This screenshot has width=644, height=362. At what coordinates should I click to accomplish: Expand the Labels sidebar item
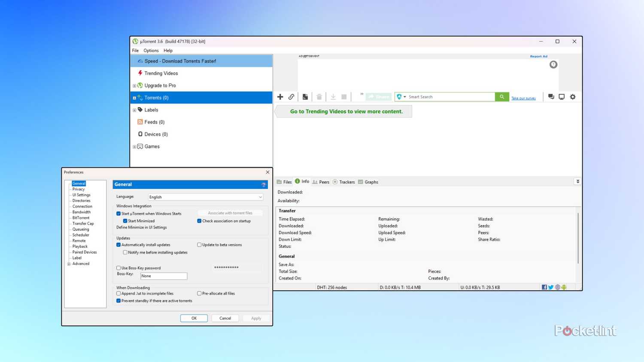click(x=134, y=110)
